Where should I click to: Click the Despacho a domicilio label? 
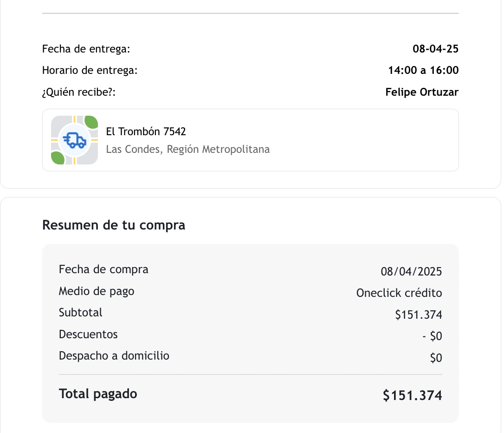point(114,356)
